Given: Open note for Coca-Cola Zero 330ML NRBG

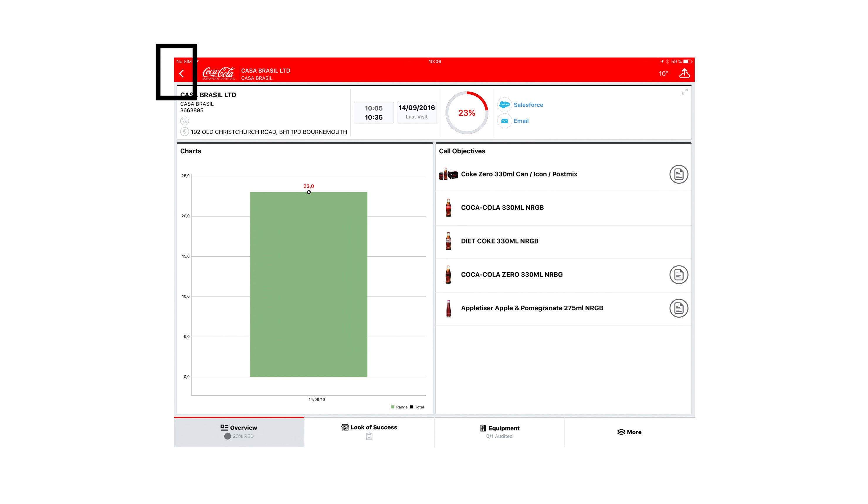Looking at the screenshot, I should click(679, 275).
